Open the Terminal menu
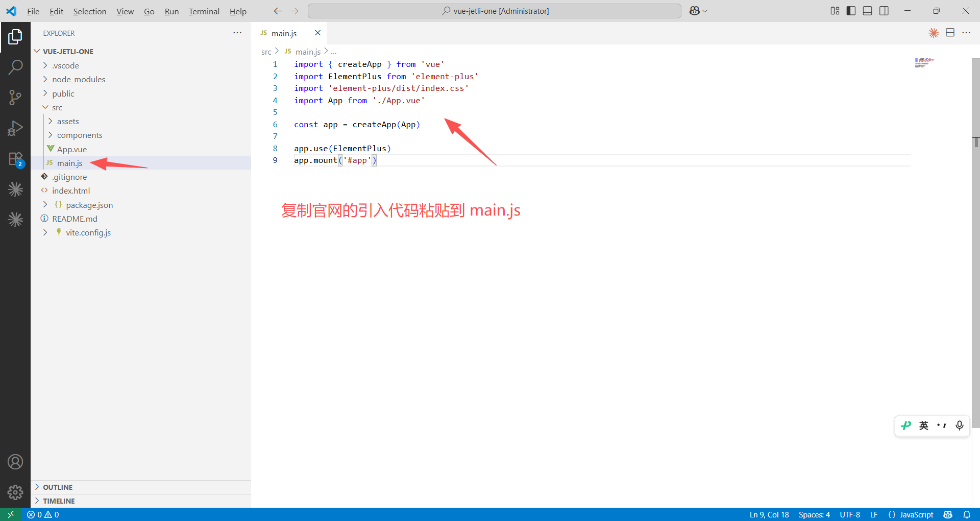 pyautogui.click(x=204, y=11)
